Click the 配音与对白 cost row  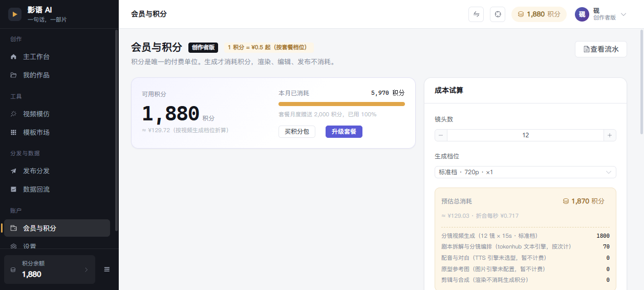[x=525, y=258]
